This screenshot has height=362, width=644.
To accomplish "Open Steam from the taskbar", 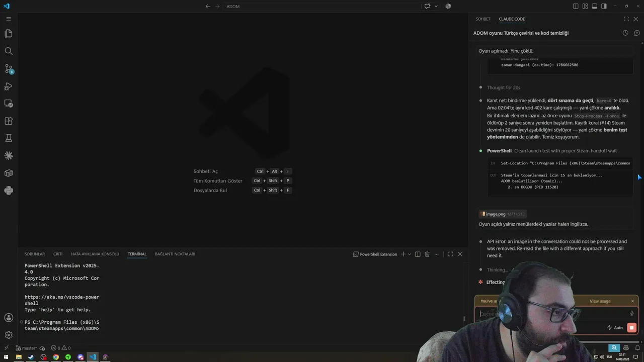I will [x=31, y=357].
